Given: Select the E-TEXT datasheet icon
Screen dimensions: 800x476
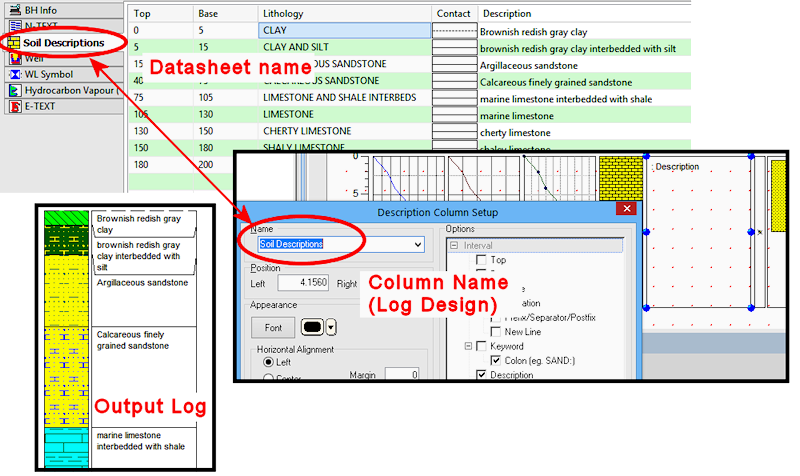Looking at the screenshot, I should pyautogui.click(x=14, y=106).
